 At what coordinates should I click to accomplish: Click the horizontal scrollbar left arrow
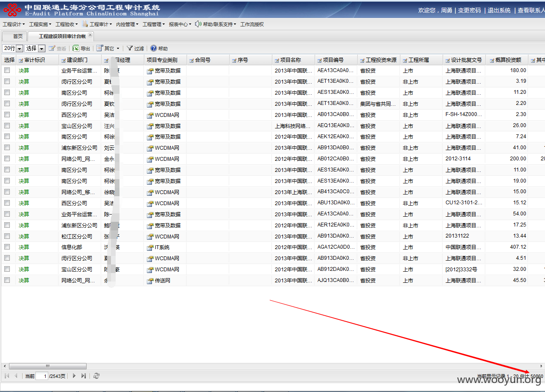pyautogui.click(x=5, y=366)
